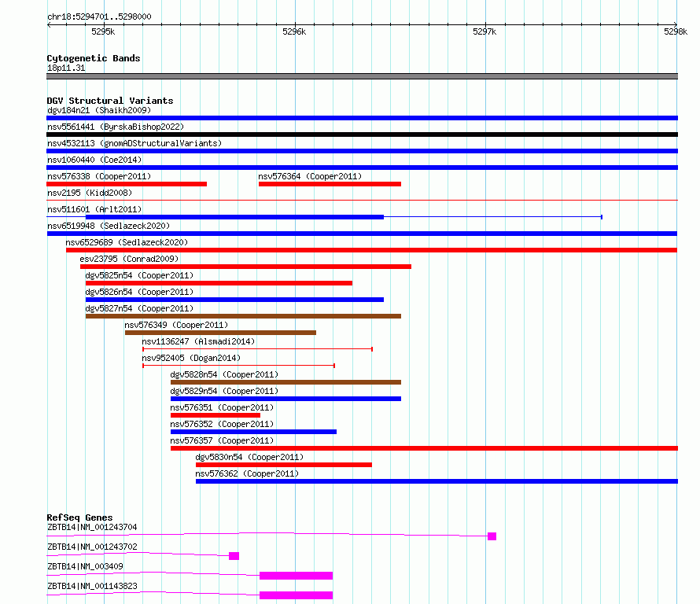
Task: Select the red nsv6529689 variant bar
Action: 371,250
